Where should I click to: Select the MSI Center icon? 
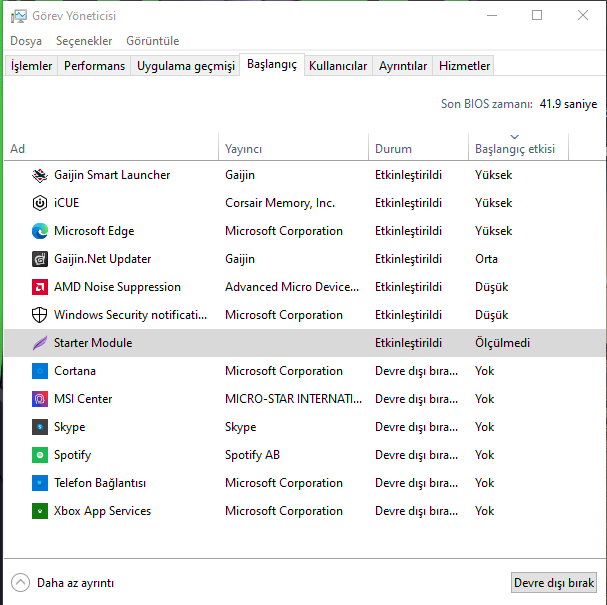tap(40, 399)
